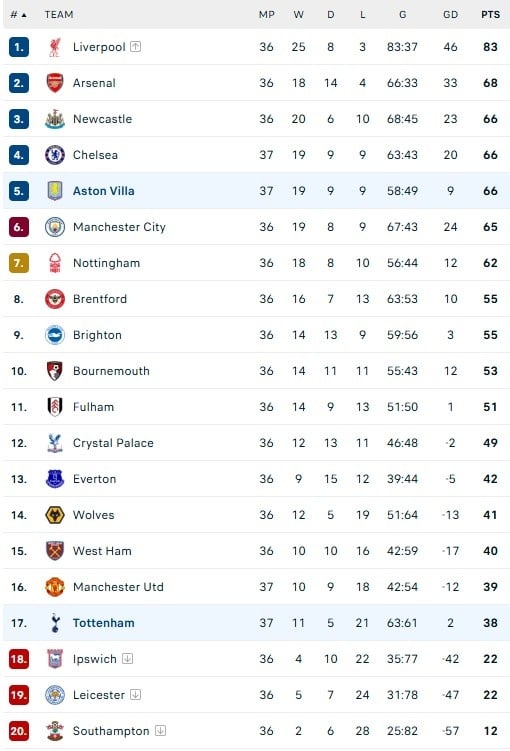Open the Manchester Utd team page

(x=118, y=587)
